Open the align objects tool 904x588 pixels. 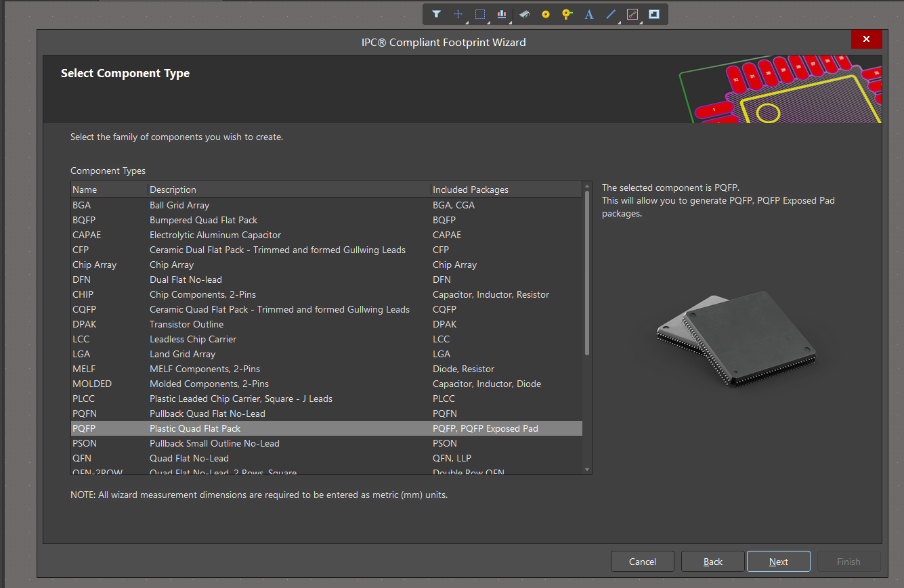(502, 14)
